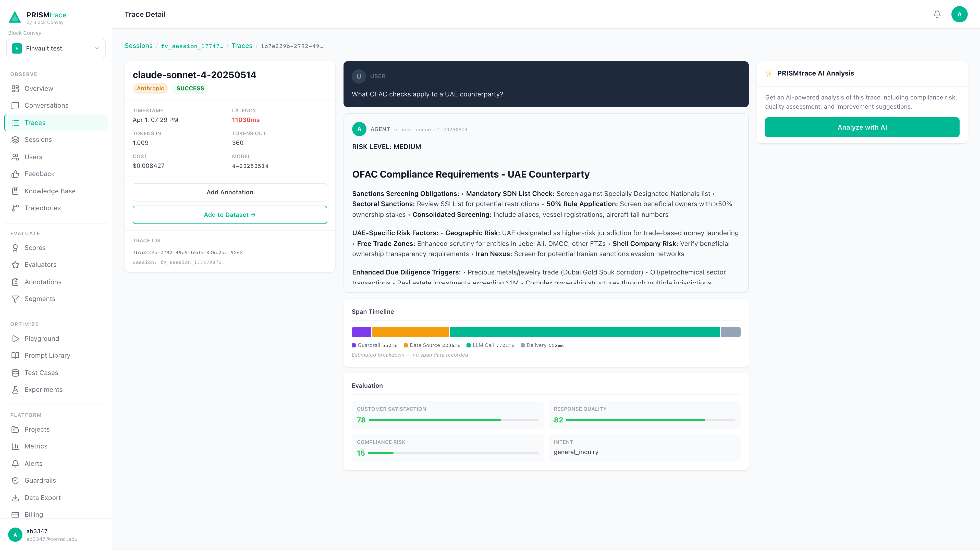Click the OFAC Compliance Requirements heading
Image resolution: width=980 pixels, height=551 pixels.
tap(471, 174)
